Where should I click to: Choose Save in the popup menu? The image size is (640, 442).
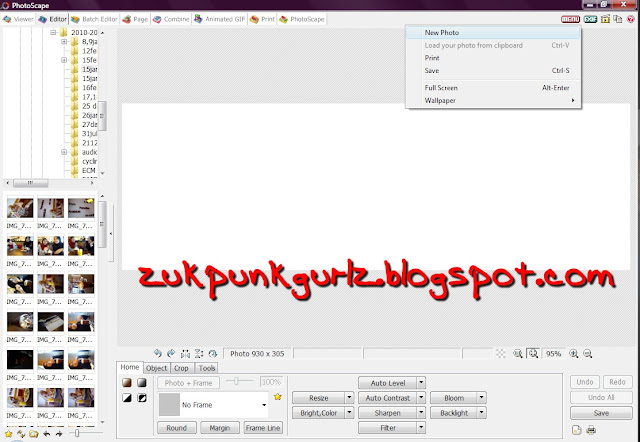(493, 71)
